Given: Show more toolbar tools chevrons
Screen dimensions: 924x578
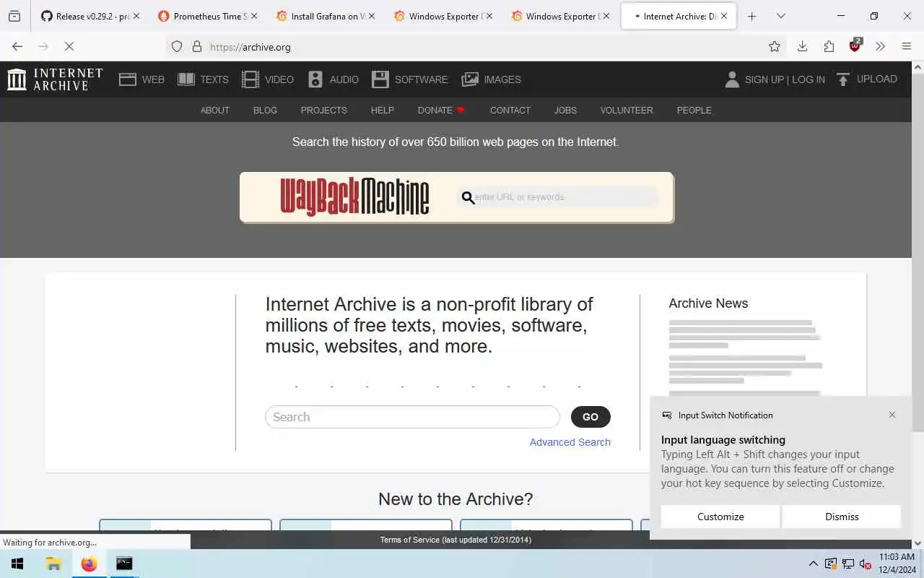Looking at the screenshot, I should pos(880,46).
